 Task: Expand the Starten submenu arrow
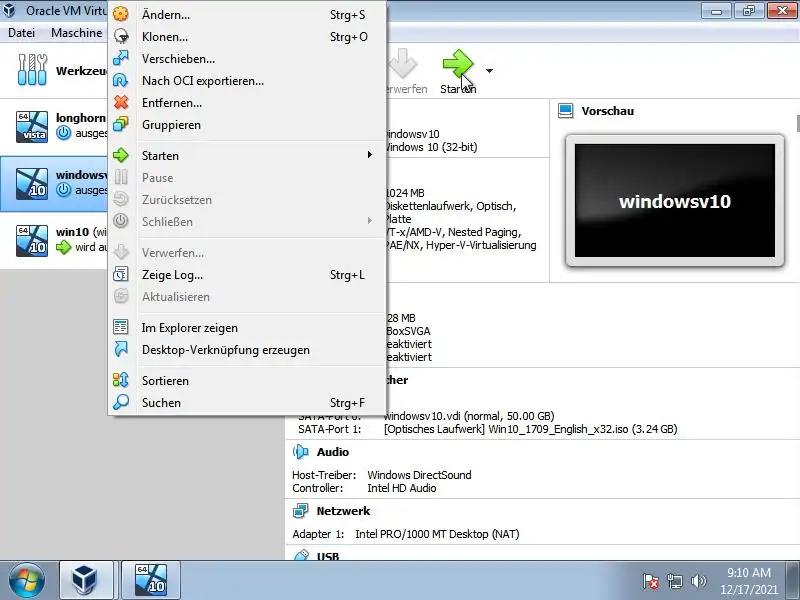[x=369, y=155]
